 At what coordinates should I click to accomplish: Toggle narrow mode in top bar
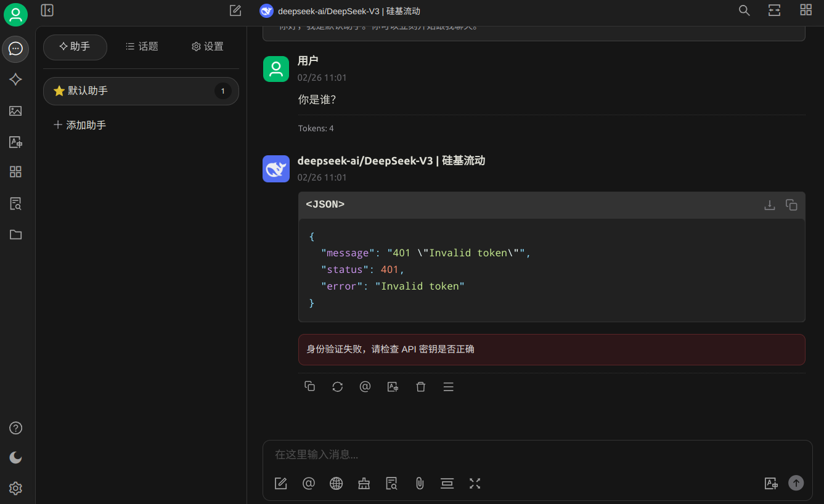click(774, 10)
